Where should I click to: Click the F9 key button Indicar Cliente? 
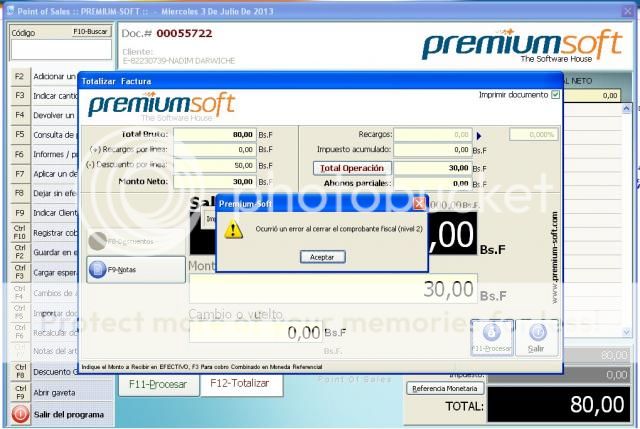click(x=20, y=213)
